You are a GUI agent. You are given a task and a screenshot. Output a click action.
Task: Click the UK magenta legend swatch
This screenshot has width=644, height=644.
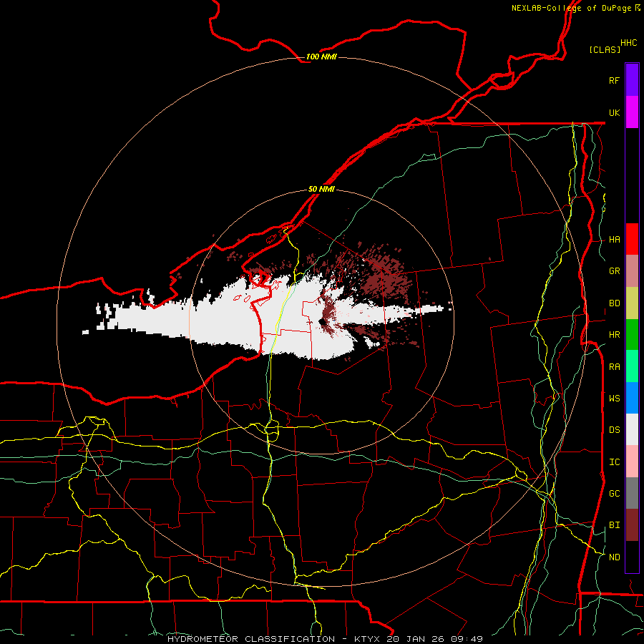click(x=632, y=112)
